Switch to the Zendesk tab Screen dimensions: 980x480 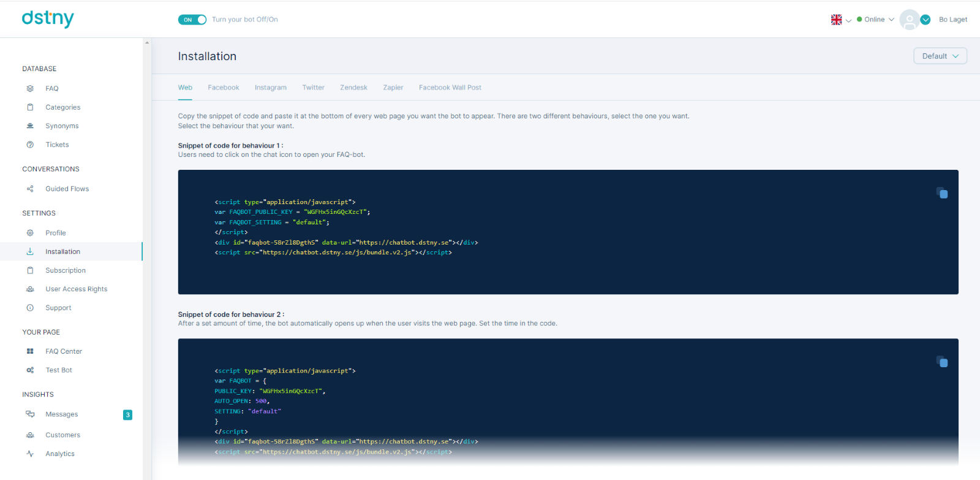pyautogui.click(x=353, y=88)
